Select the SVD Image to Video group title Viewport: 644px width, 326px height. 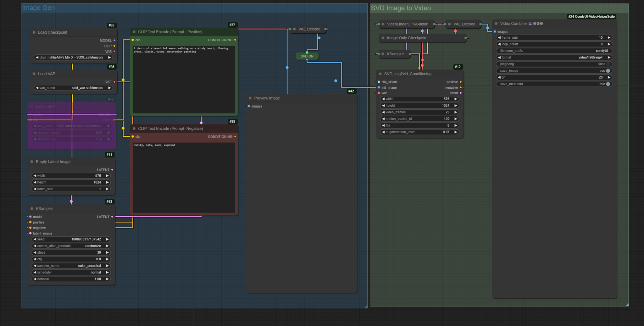(x=401, y=8)
